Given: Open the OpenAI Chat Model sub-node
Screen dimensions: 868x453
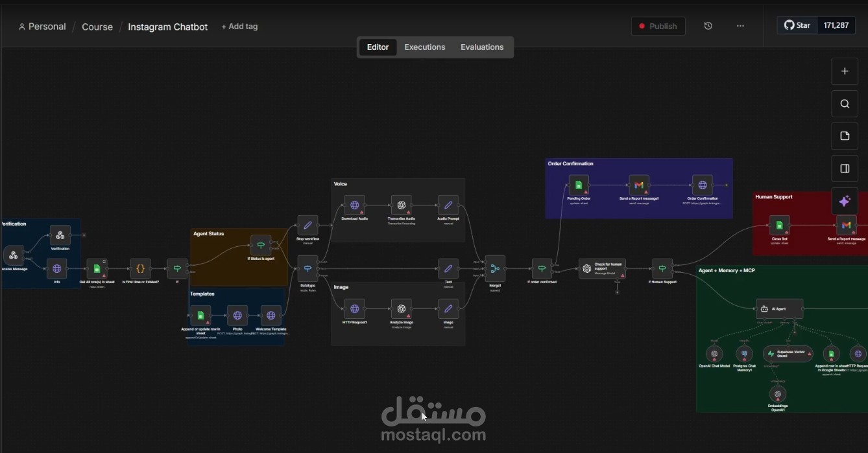Looking at the screenshot, I should point(714,354).
